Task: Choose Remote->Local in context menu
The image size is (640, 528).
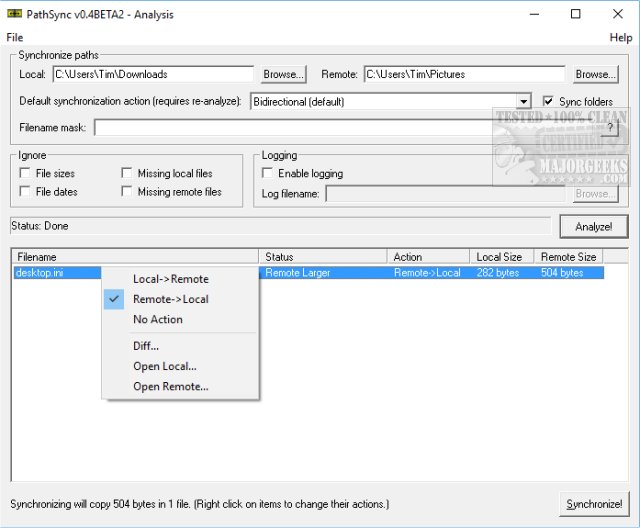Action: [x=180, y=299]
